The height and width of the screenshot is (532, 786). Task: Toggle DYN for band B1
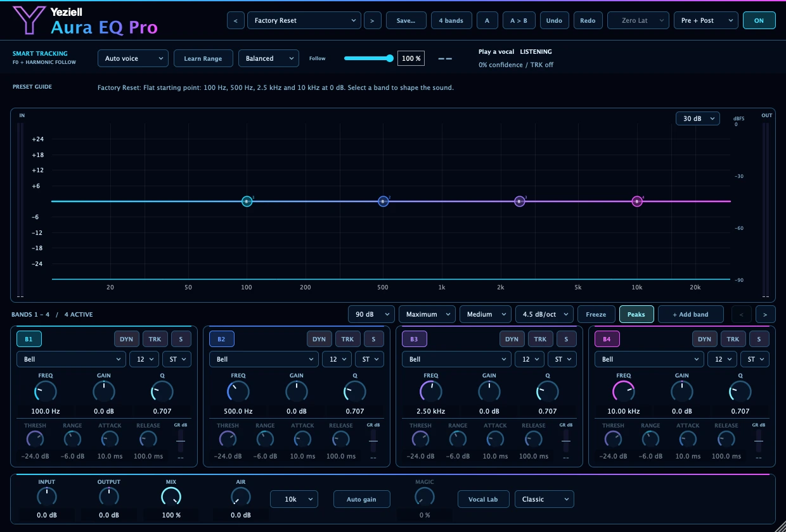pyautogui.click(x=127, y=339)
